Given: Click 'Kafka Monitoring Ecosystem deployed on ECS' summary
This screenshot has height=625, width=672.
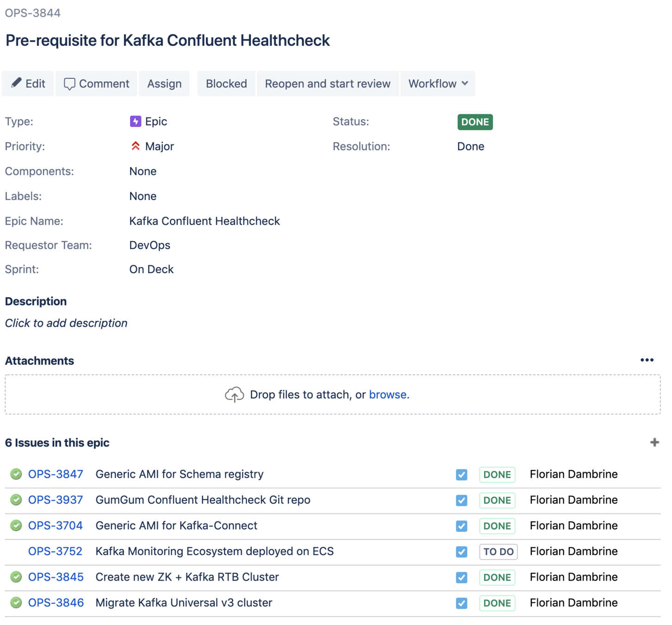Looking at the screenshot, I should tap(215, 551).
